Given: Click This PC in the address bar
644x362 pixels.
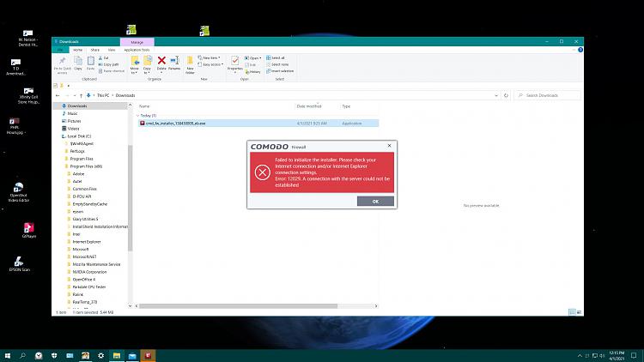Looking at the screenshot, I should 103,95.
